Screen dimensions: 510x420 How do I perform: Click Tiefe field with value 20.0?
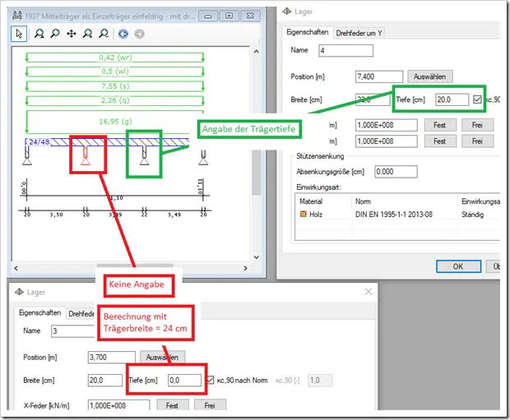(x=452, y=99)
